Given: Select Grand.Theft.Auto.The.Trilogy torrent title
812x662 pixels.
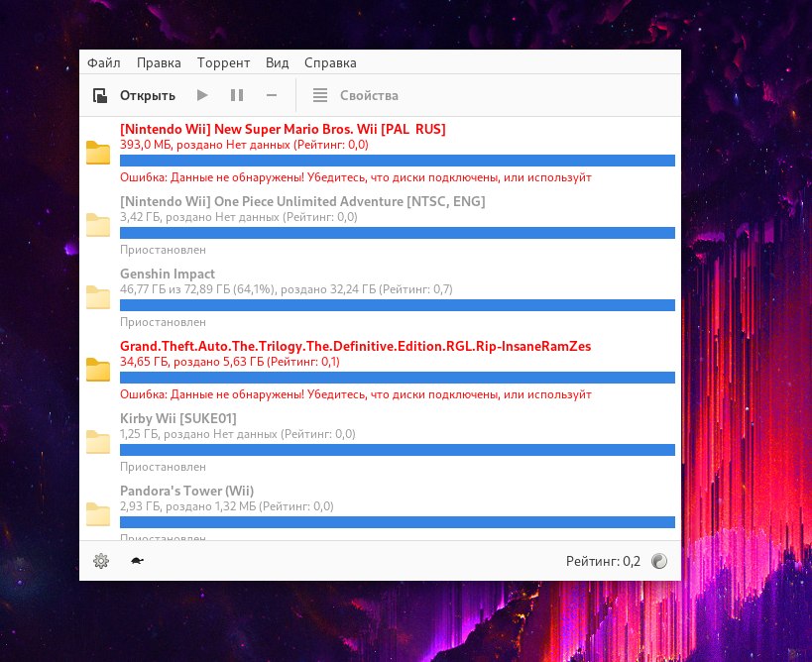Looking at the screenshot, I should pyautogui.click(x=355, y=346).
